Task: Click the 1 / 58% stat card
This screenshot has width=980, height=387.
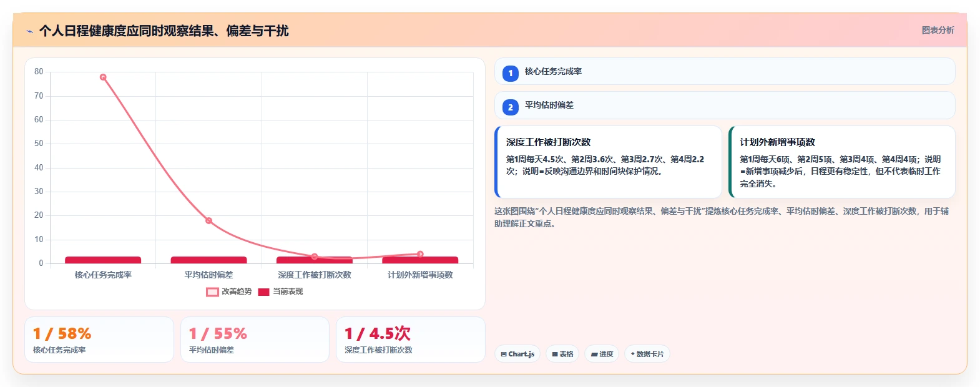Action: pos(99,340)
